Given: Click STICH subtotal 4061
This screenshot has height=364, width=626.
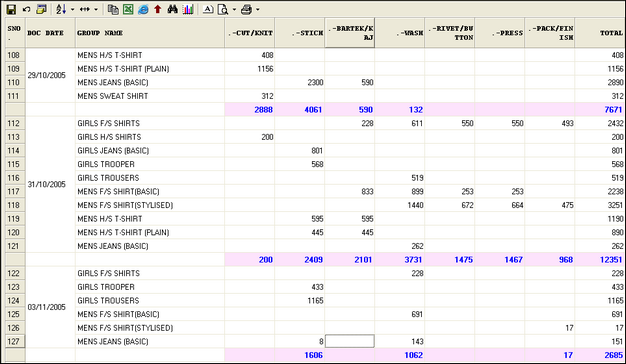Looking at the screenshot, I should [x=313, y=110].
